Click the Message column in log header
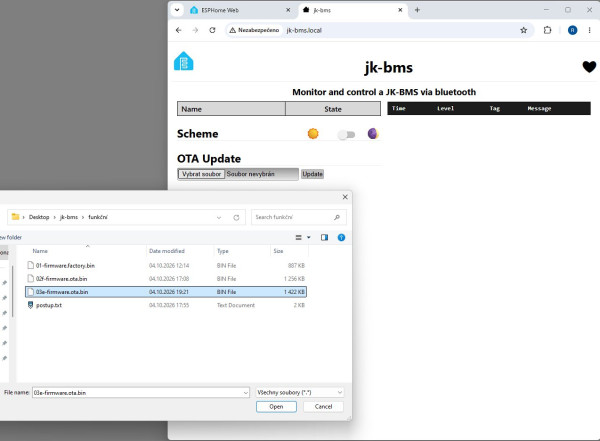Screen dimensions: 600x441 tap(539, 109)
